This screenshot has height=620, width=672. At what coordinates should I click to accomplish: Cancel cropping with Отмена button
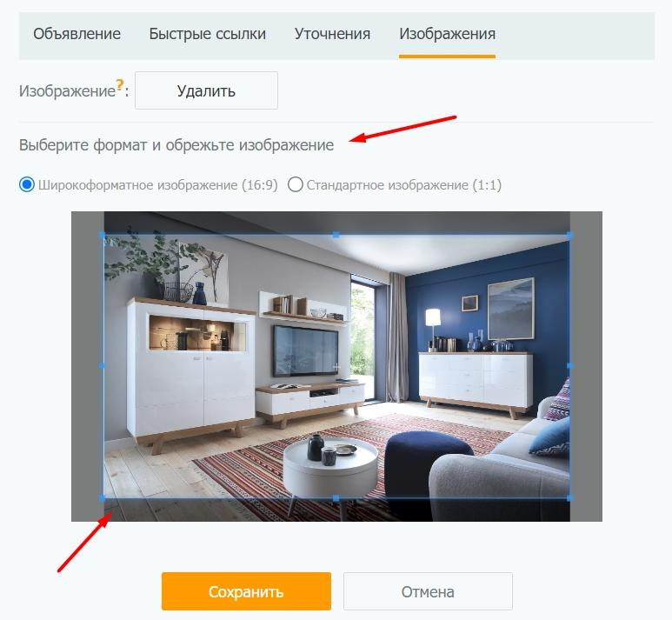(428, 591)
